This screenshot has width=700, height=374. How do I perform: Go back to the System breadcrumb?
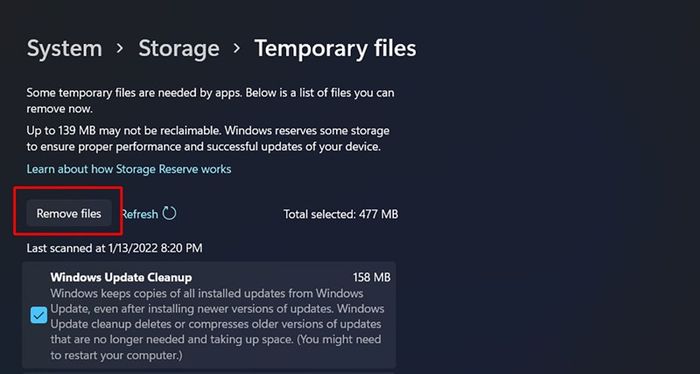[64, 48]
